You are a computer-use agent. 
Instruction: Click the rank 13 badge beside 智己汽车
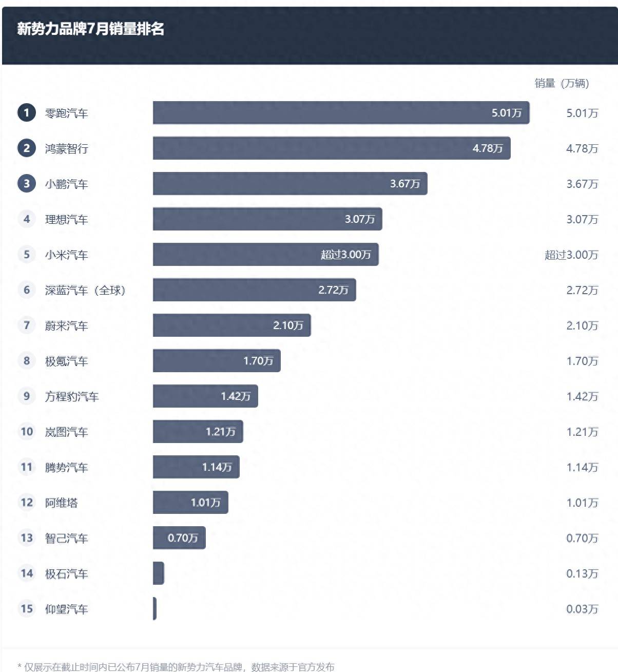27,537
